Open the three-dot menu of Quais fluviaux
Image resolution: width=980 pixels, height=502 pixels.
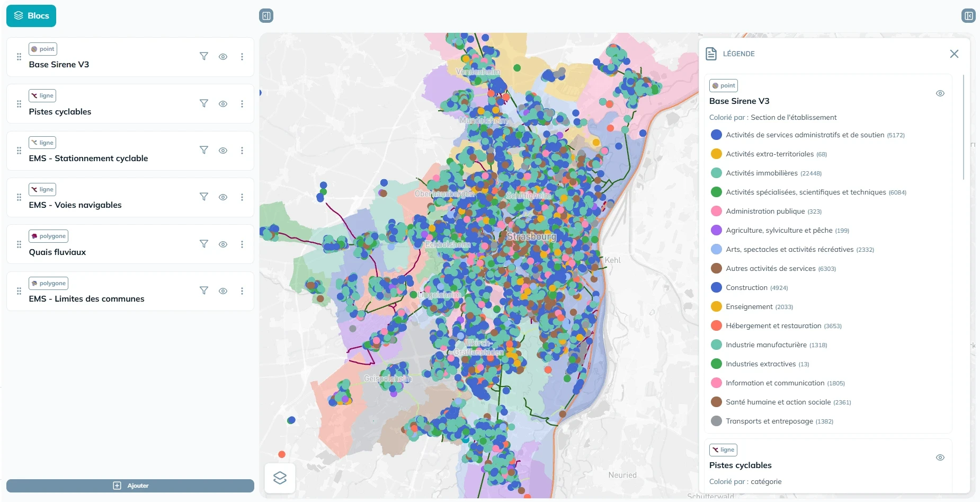(x=242, y=244)
